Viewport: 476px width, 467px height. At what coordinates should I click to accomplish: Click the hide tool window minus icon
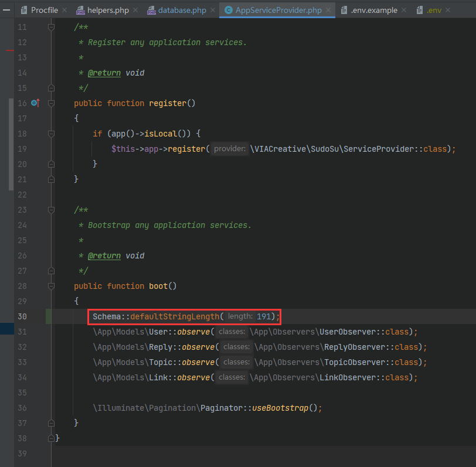click(x=6, y=10)
